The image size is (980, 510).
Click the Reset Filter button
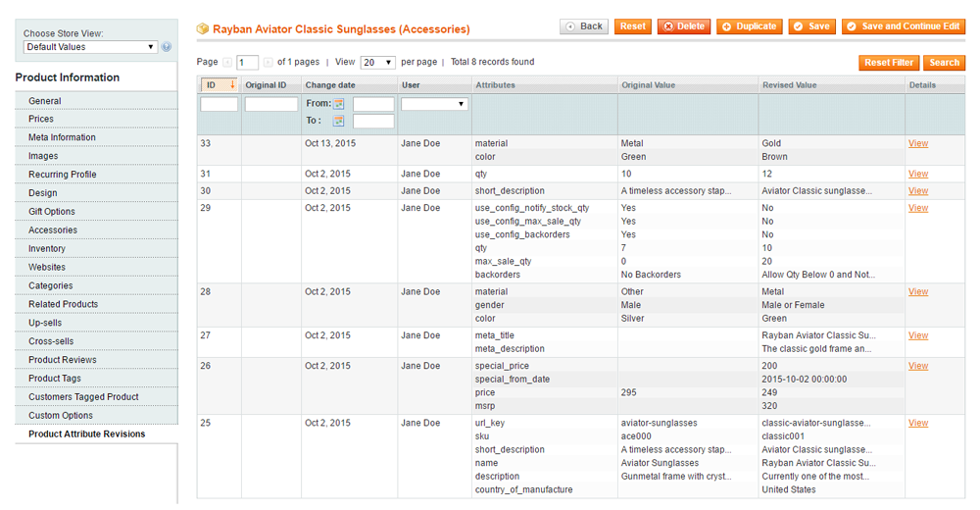pyautogui.click(x=888, y=63)
